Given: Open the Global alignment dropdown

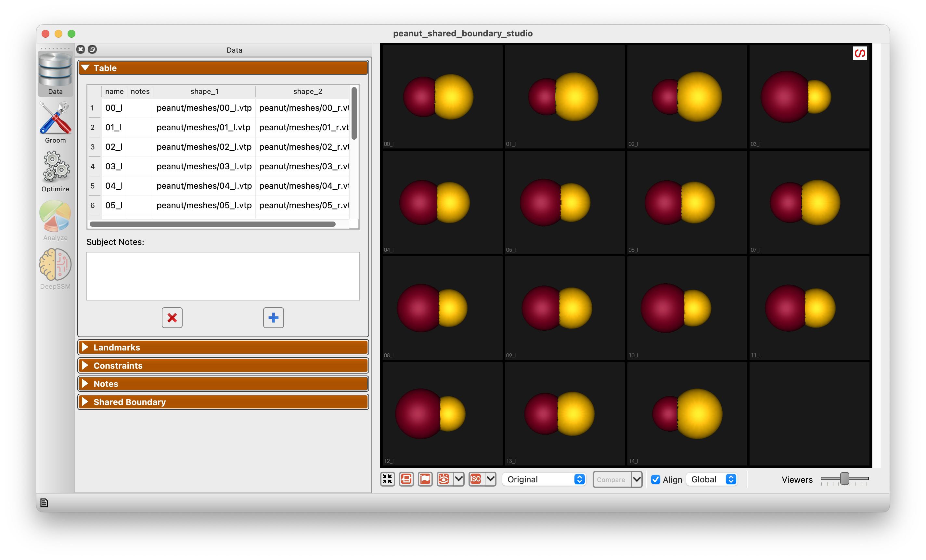Looking at the screenshot, I should click(712, 480).
